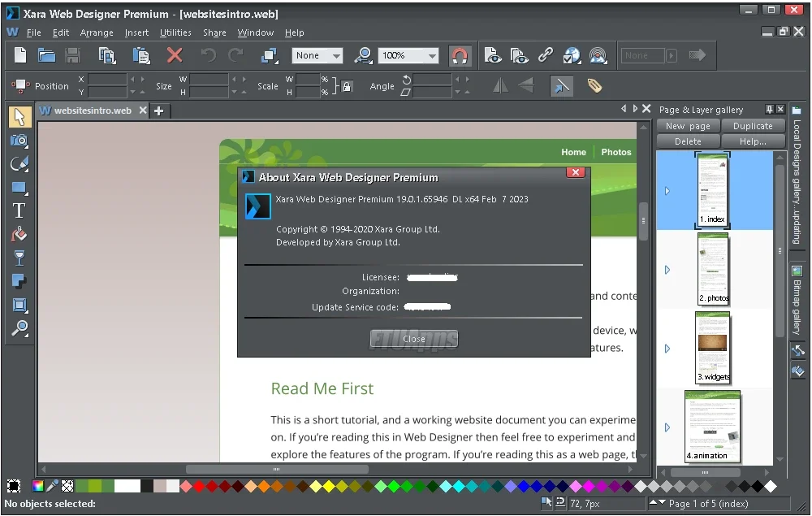Open the Arrange menu
Viewport: 812px width, 516px height.
pyautogui.click(x=97, y=33)
